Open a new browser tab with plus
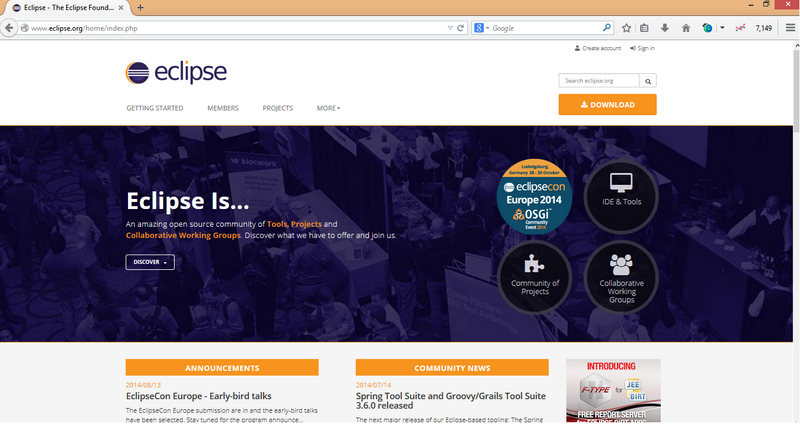Viewport: 800px width, 424px height. (140, 7)
